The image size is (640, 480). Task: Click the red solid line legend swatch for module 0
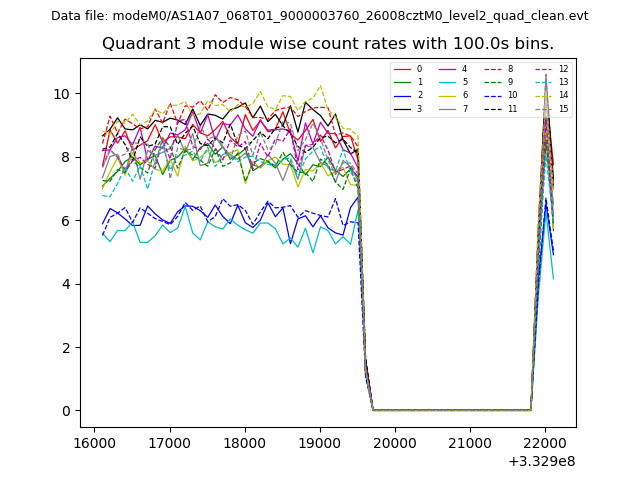pos(403,69)
